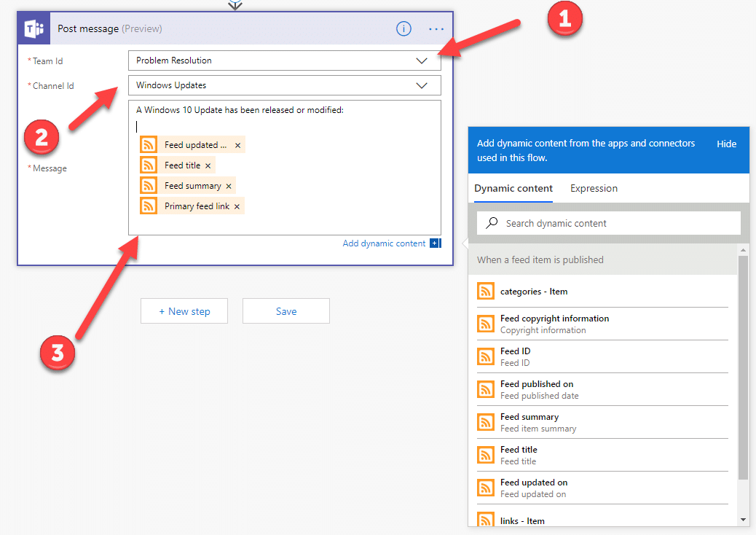756x535 pixels.
Task: Click RSS icon of Primary feed link token
Action: point(149,206)
